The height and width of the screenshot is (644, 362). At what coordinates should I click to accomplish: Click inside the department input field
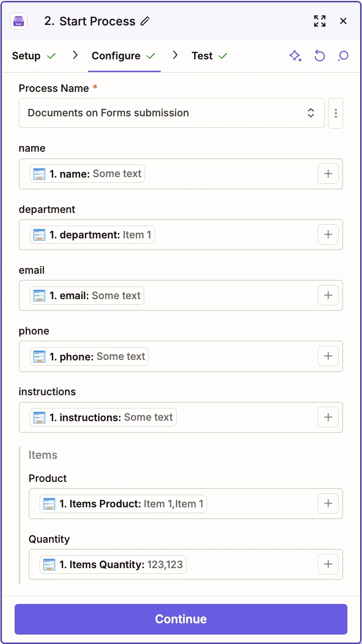181,235
